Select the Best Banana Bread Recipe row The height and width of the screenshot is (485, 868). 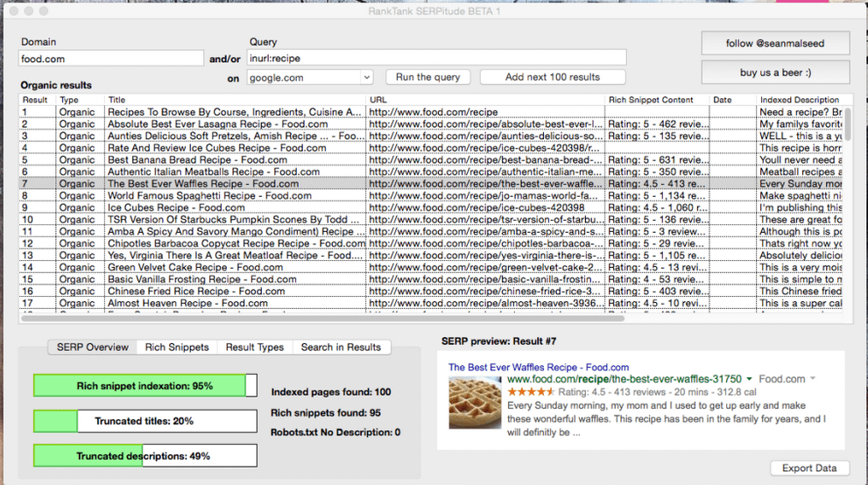[x=197, y=160]
